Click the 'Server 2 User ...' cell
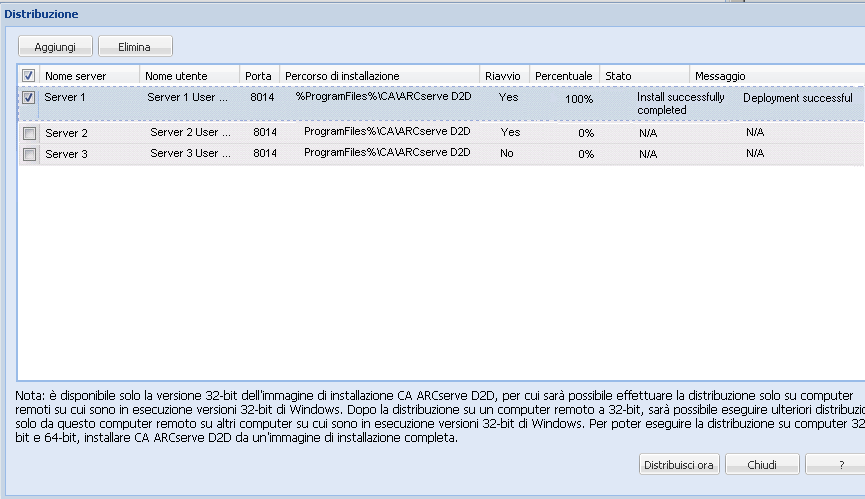865x499 pixels. pos(190,132)
